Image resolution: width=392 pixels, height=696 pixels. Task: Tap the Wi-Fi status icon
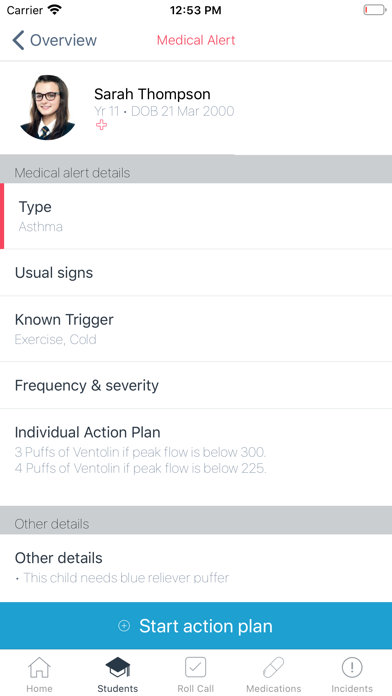54,10
